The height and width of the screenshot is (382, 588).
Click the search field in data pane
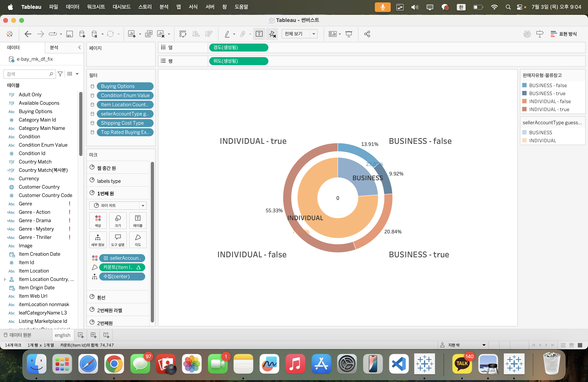pos(29,74)
